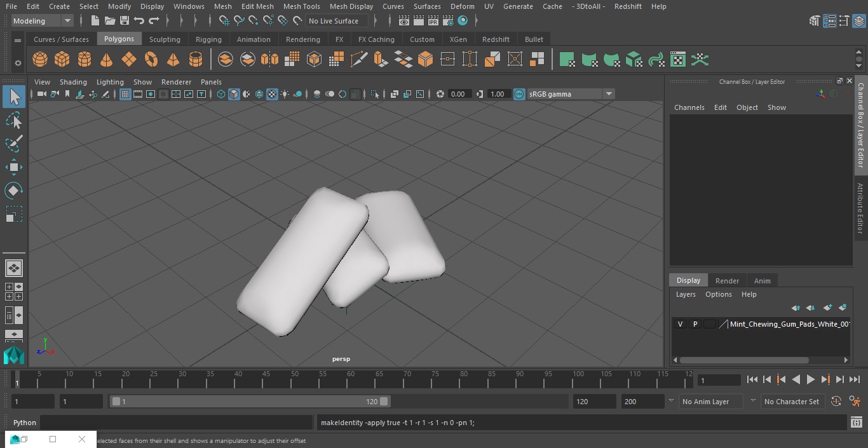Open the No Character Set dropdown

tap(792, 402)
